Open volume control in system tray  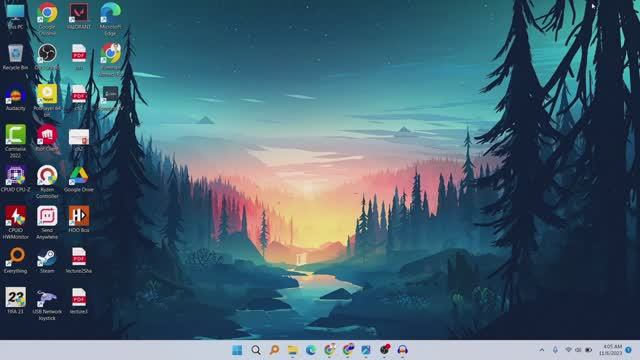click(578, 350)
